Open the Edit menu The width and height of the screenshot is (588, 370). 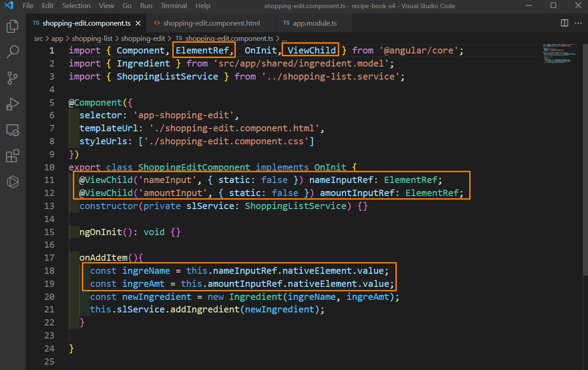48,6
